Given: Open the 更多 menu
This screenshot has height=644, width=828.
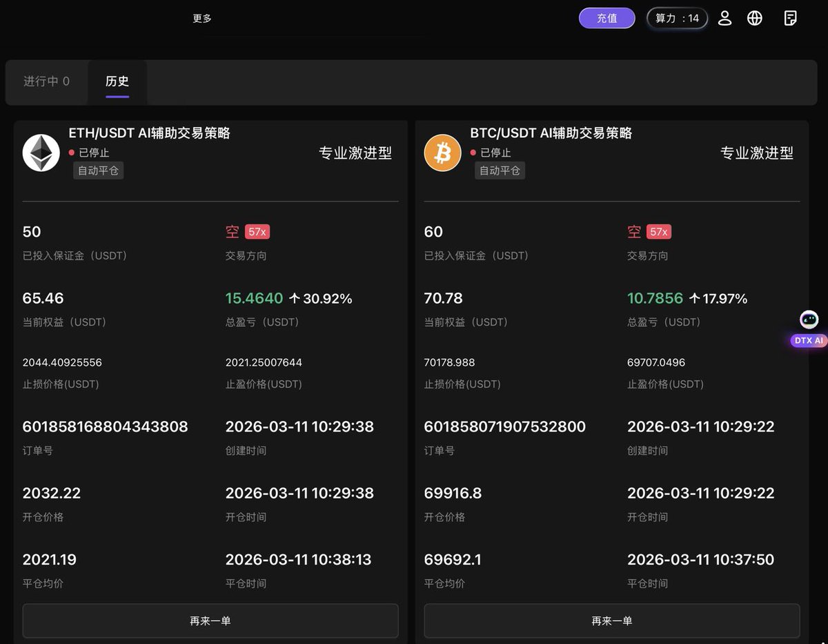Looking at the screenshot, I should (x=201, y=19).
